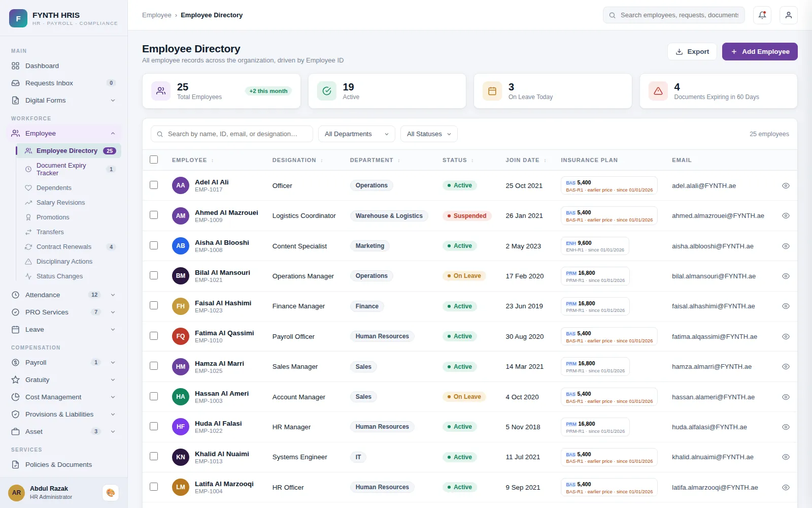Expand the Attendance sidebar section

(64, 295)
